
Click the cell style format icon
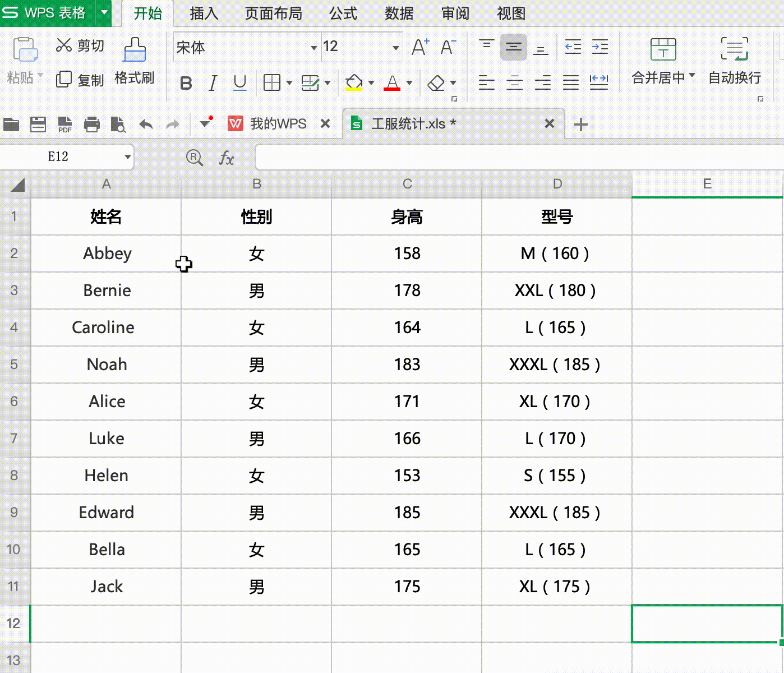click(x=310, y=82)
